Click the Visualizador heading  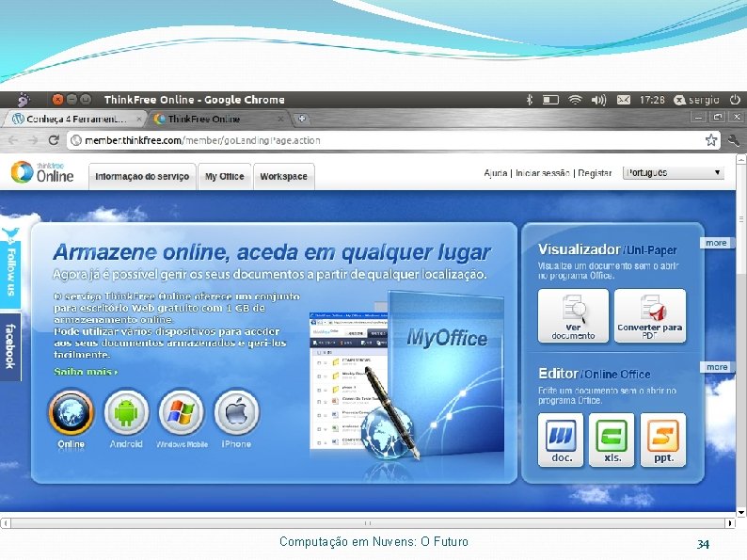click(579, 249)
